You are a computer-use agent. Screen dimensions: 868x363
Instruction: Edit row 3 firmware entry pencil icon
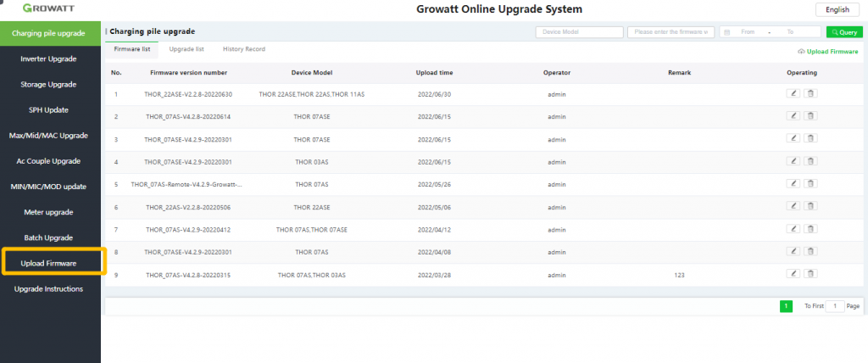point(793,138)
